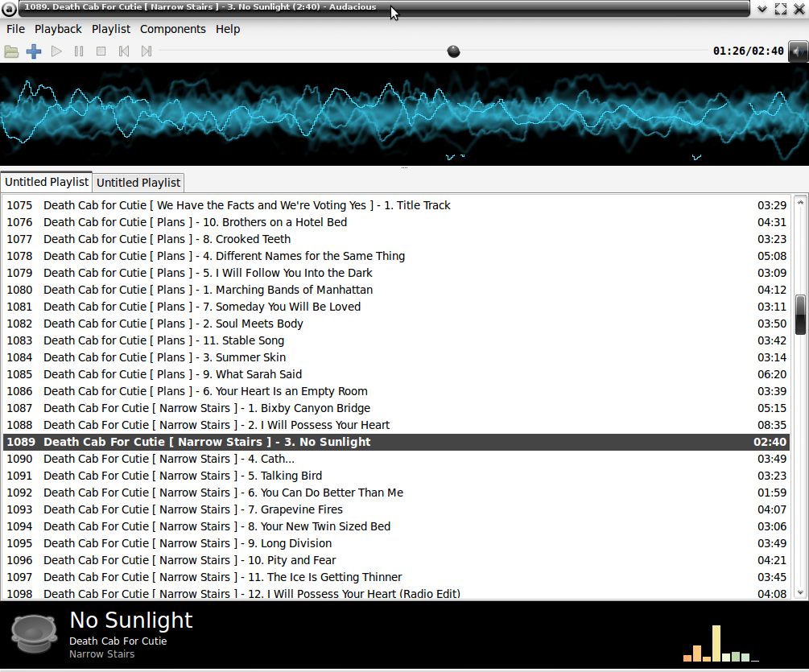The height and width of the screenshot is (672, 809).
Task: Click the playlist scrollbar up arrow
Action: 800,203
